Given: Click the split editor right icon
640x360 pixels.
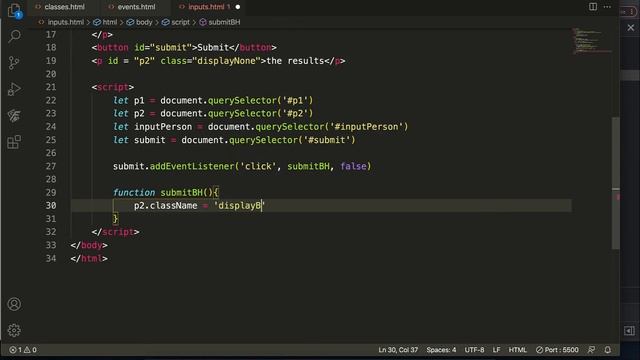Looking at the screenshot, I should coord(593,7).
